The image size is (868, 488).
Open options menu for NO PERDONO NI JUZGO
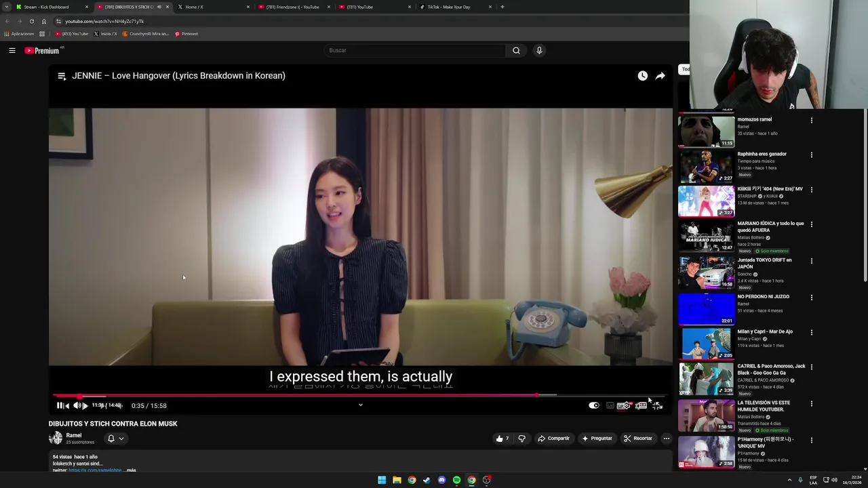click(x=811, y=298)
